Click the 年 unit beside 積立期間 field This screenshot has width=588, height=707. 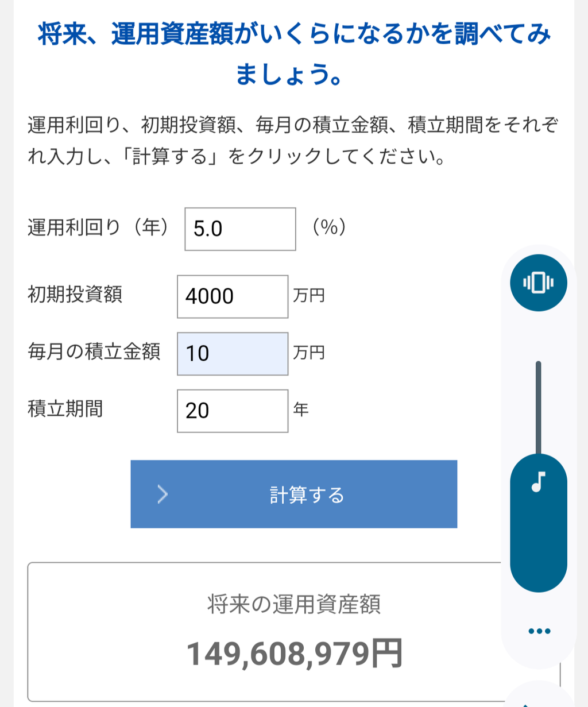click(x=301, y=409)
